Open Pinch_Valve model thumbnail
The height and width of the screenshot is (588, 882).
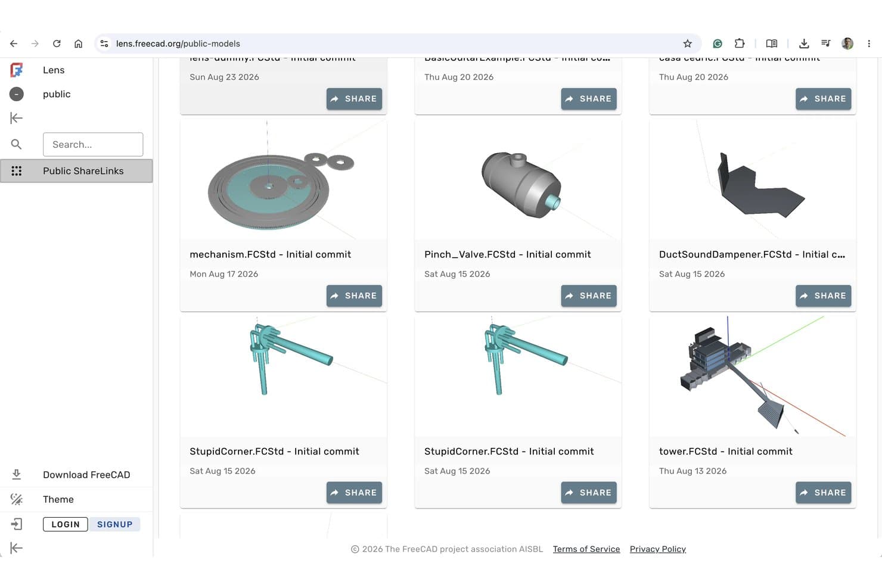click(x=518, y=179)
